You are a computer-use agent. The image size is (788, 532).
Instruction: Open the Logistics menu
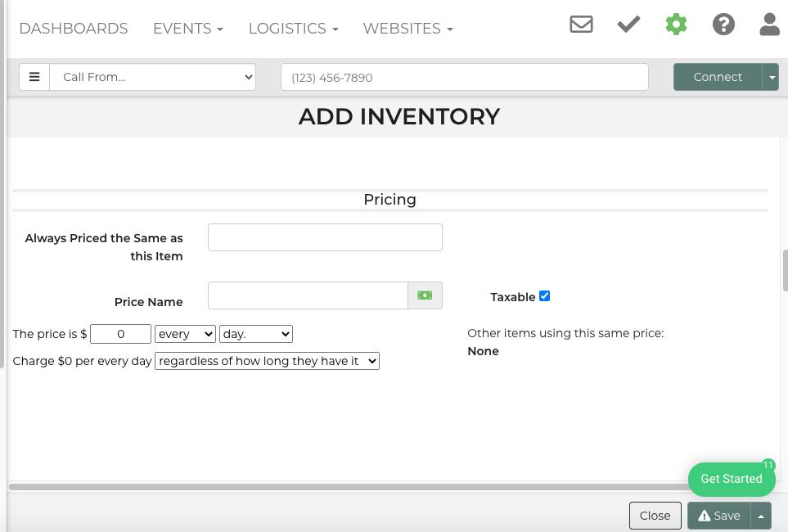pos(293,29)
